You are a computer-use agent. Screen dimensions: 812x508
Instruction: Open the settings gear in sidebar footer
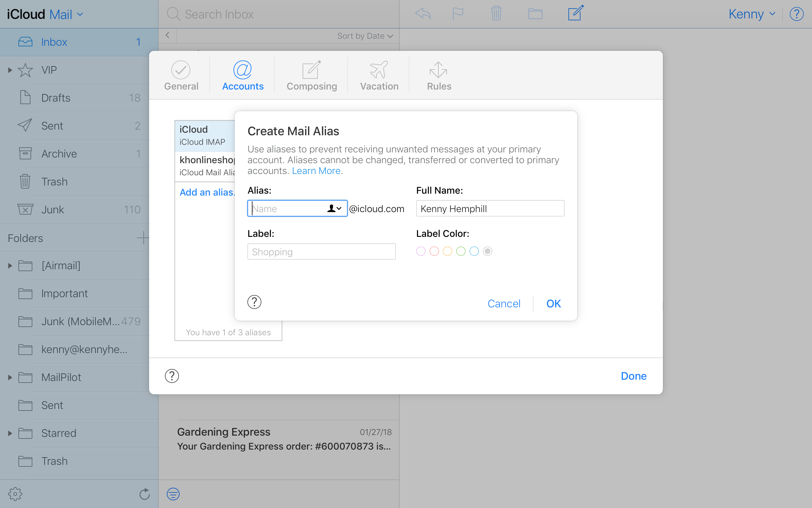[x=15, y=494]
